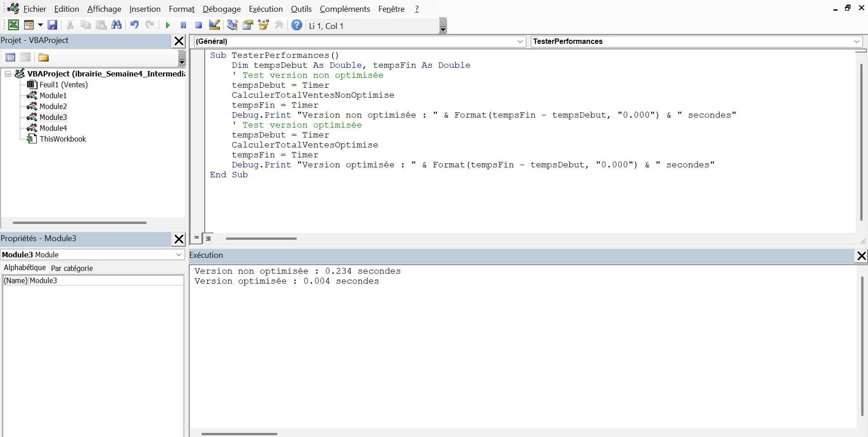Open the Débogage menu
The image size is (868, 437).
[222, 9]
